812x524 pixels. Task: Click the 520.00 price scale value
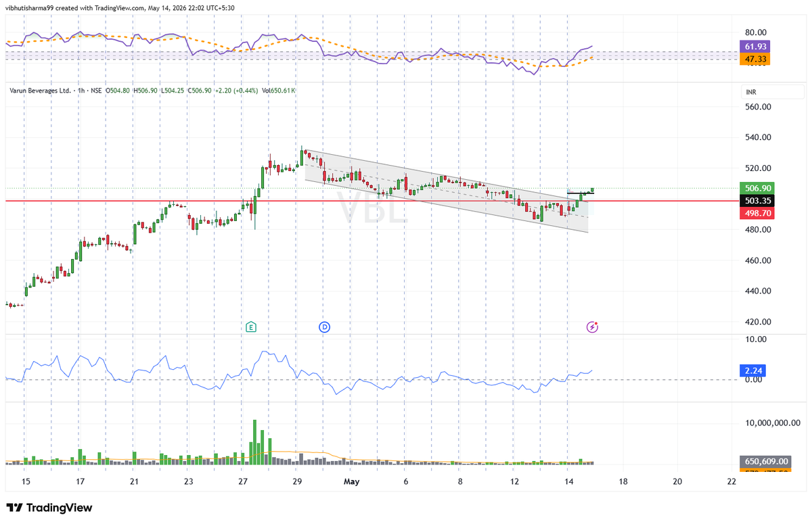(759, 168)
